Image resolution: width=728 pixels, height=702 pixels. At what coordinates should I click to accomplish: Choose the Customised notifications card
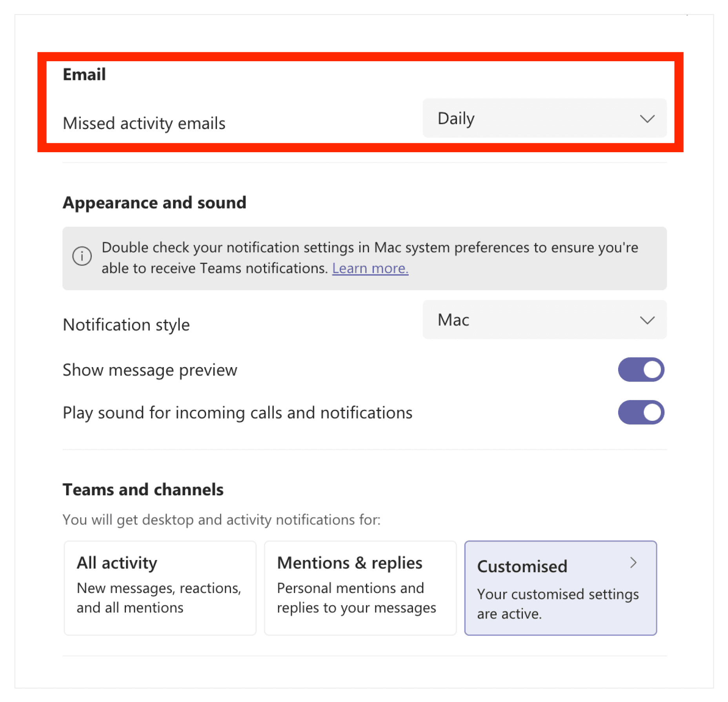pos(560,587)
